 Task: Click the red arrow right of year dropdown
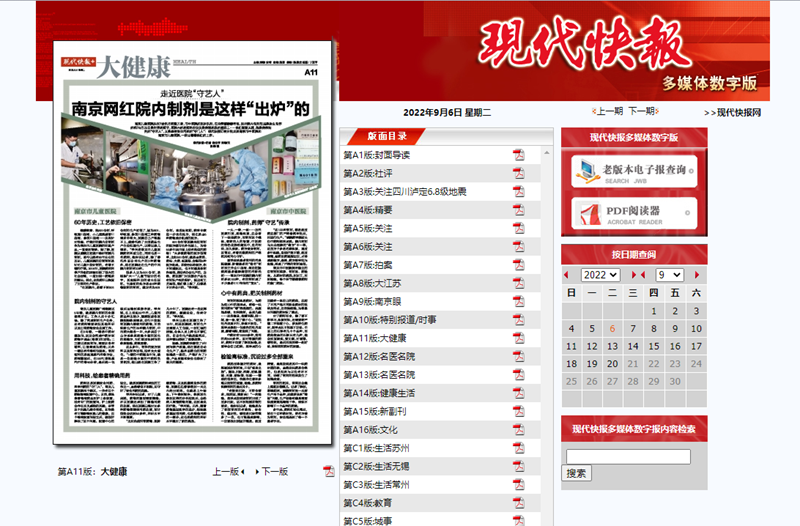coord(634,275)
